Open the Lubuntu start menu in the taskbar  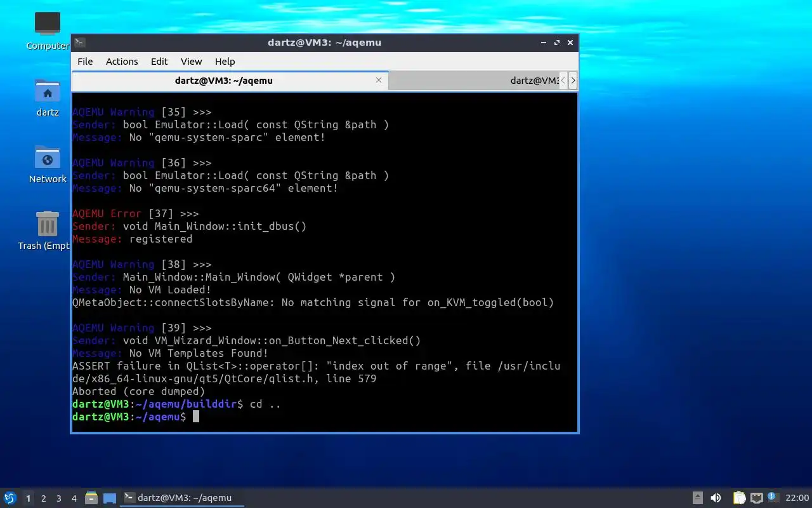[x=10, y=498]
